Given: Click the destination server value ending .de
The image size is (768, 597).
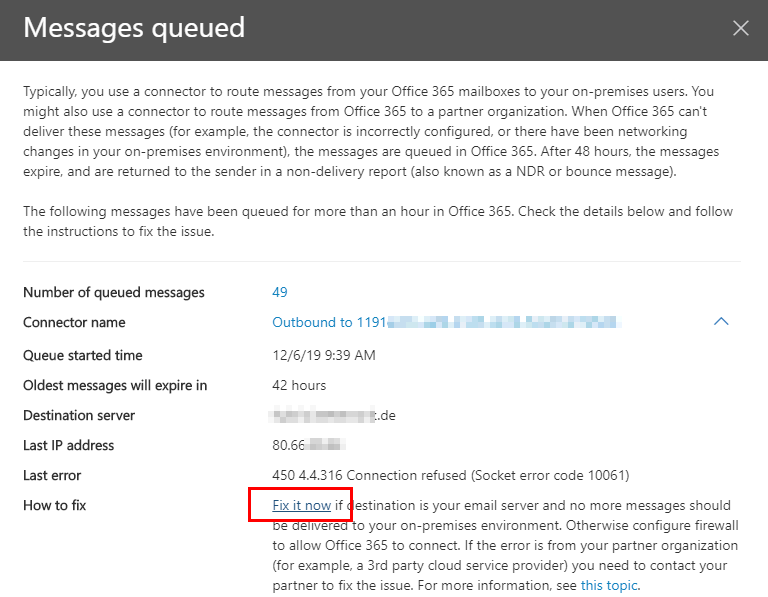Looking at the screenshot, I should [x=333, y=415].
